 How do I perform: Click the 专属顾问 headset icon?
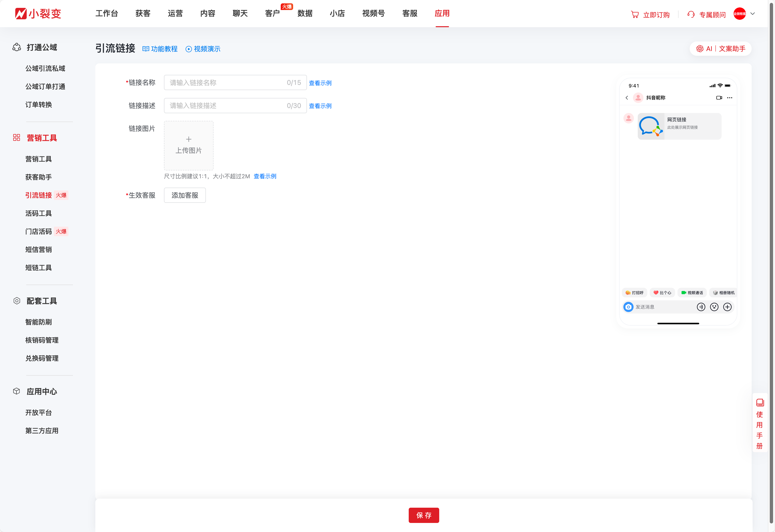click(x=691, y=14)
